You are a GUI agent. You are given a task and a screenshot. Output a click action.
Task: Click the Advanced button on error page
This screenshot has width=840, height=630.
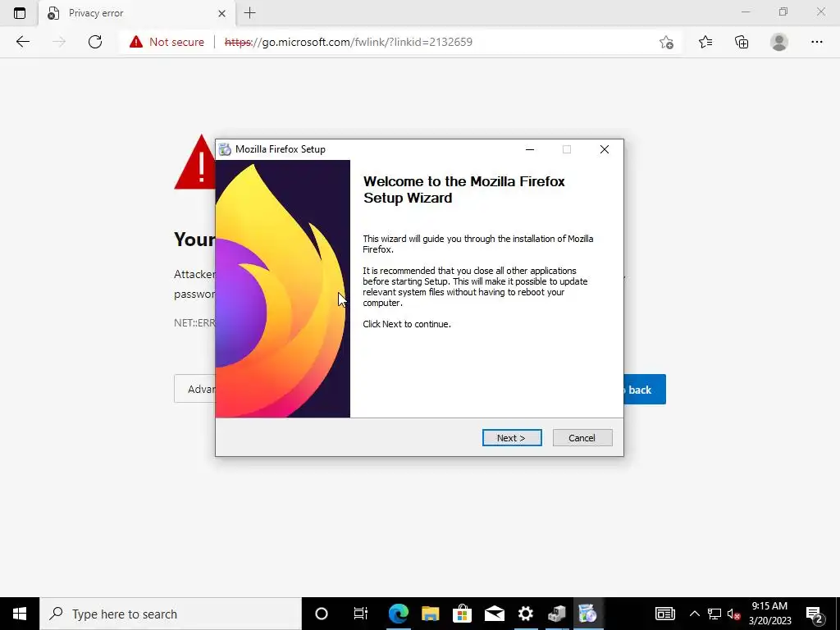pyautogui.click(x=195, y=390)
